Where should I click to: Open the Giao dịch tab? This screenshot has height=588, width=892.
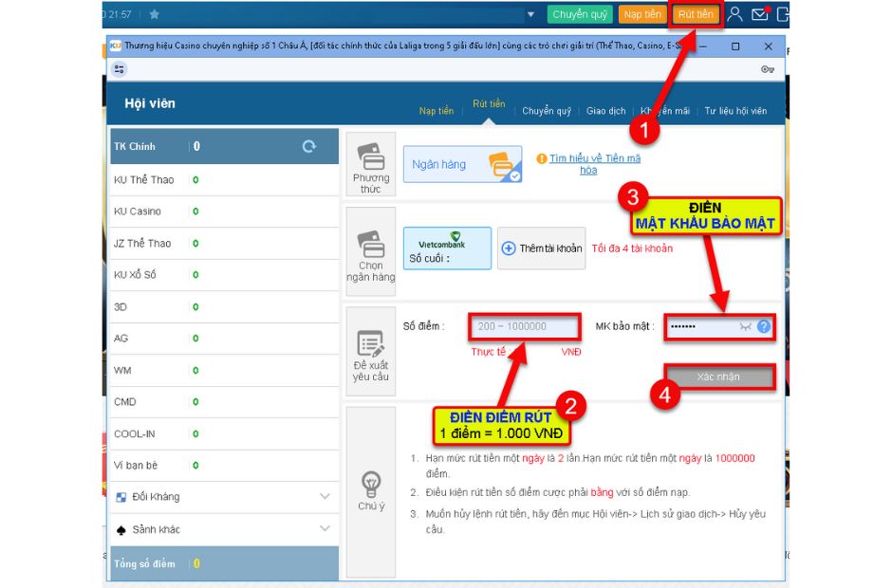605,110
